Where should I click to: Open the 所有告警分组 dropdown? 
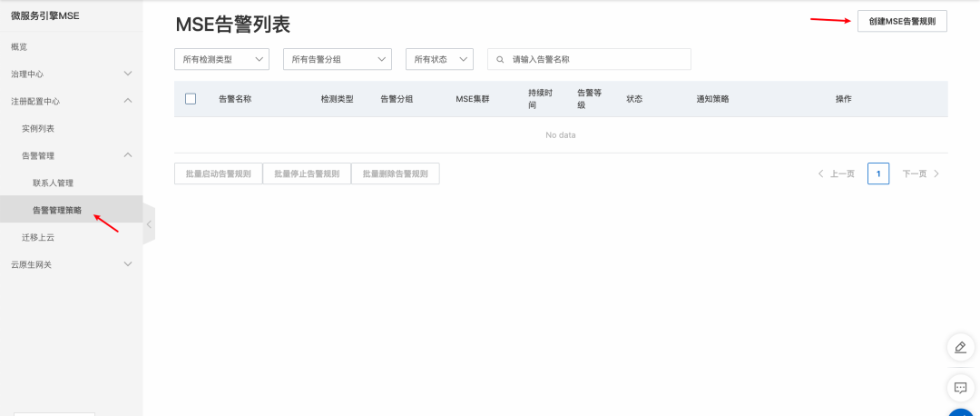tap(338, 59)
